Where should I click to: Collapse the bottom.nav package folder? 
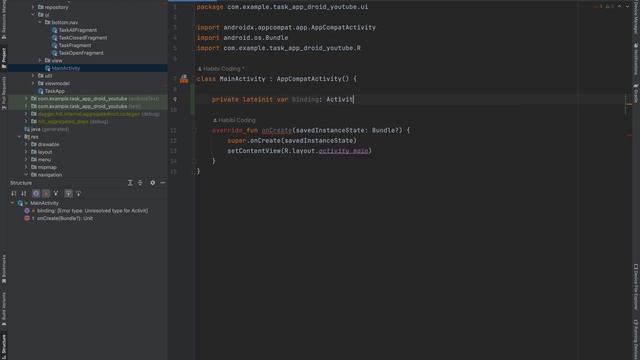40,22
